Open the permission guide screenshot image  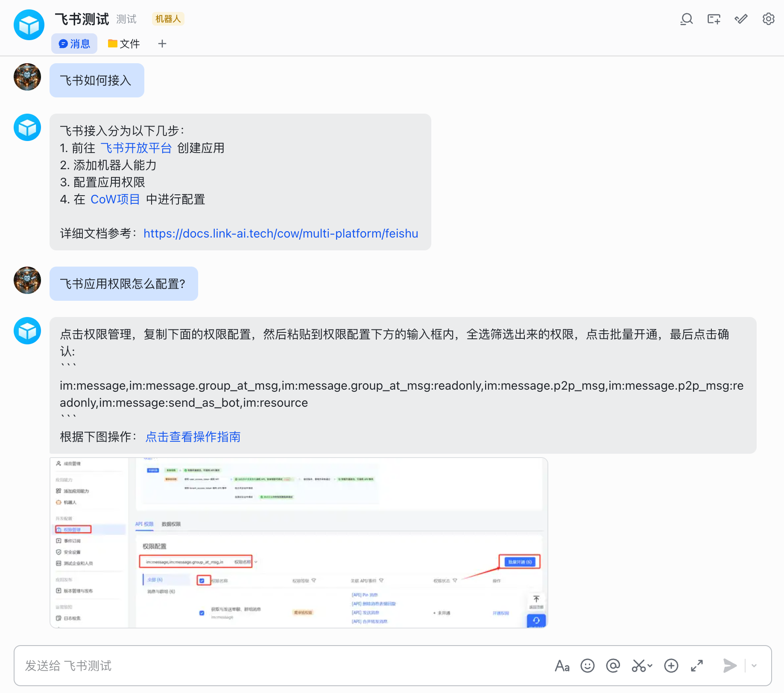pyautogui.click(x=299, y=543)
